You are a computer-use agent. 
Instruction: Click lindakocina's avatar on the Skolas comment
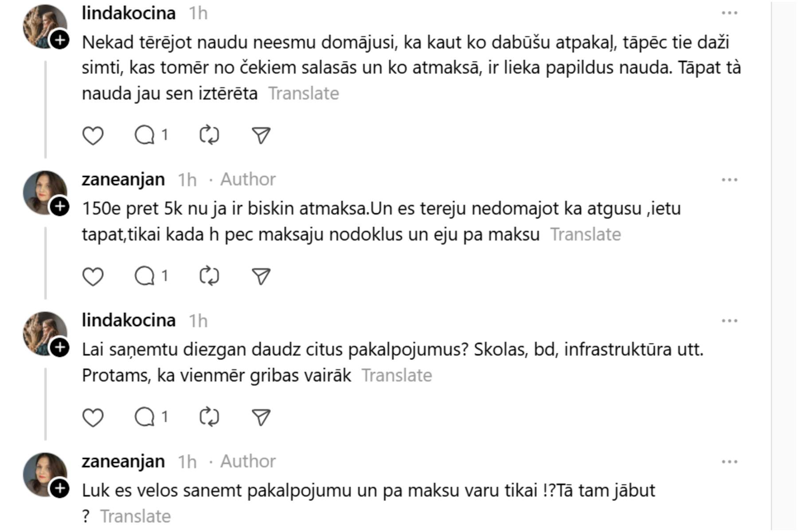[x=43, y=332]
